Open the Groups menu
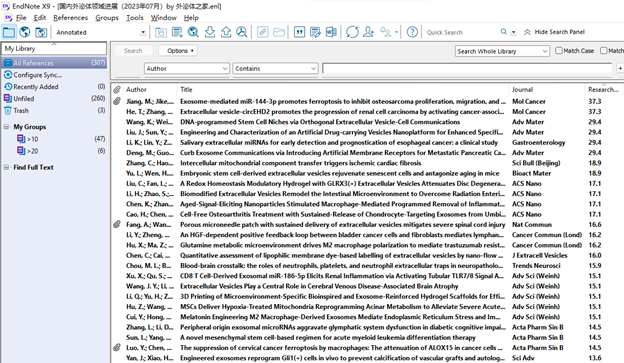Screen dimensions: 624x363 pyautogui.click(x=107, y=18)
